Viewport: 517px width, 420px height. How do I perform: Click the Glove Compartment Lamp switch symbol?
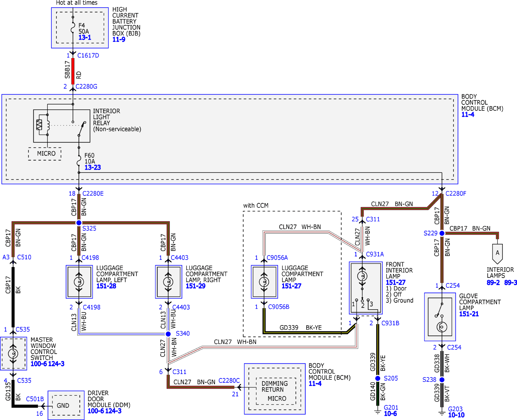[439, 310]
